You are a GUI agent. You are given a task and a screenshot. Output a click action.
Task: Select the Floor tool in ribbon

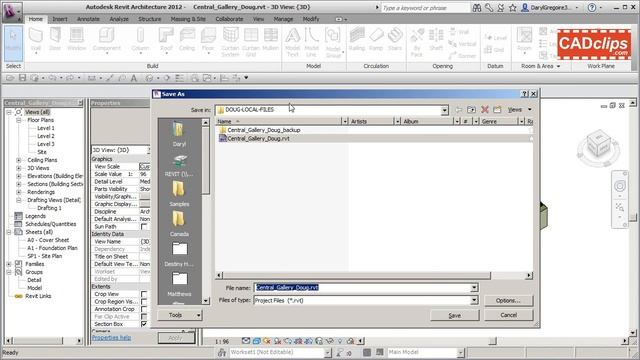[x=208, y=40]
